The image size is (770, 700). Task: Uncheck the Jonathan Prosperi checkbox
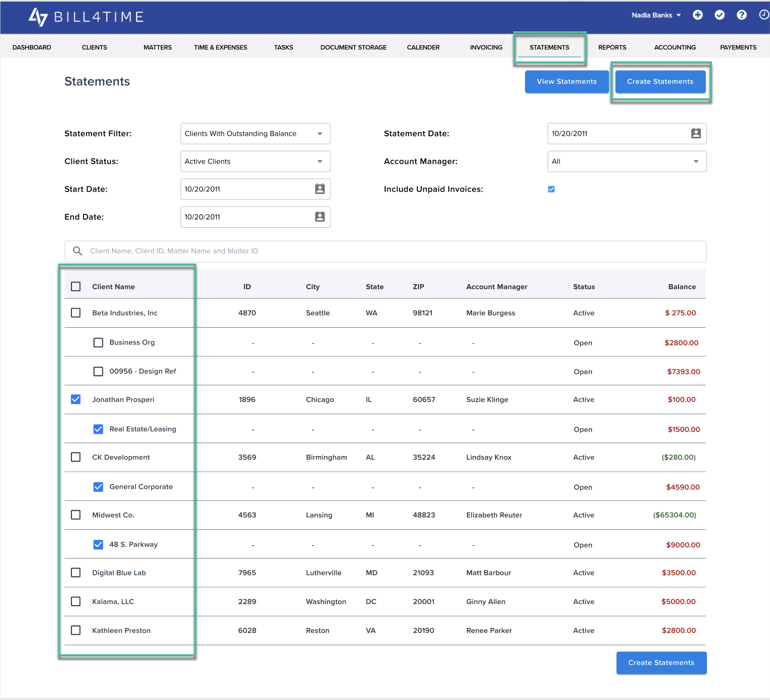click(x=76, y=400)
